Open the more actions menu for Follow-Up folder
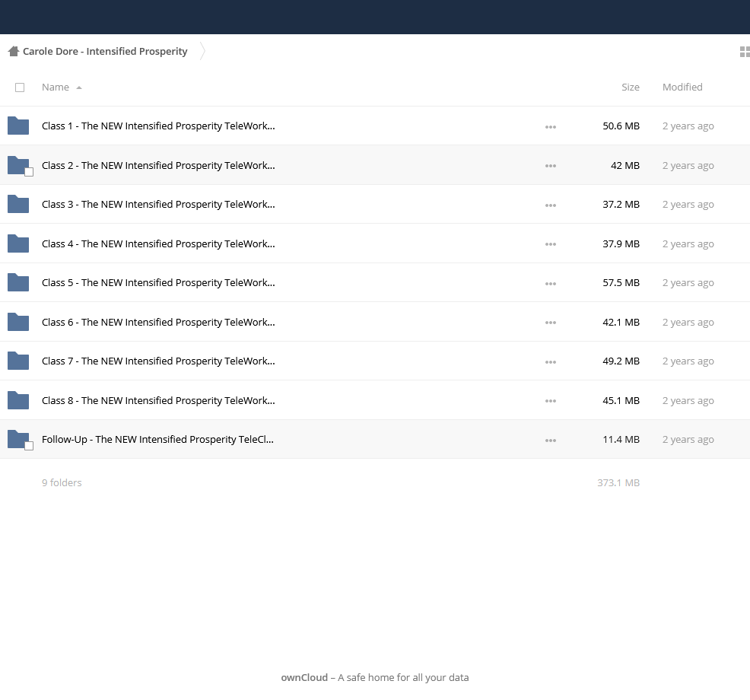 (551, 441)
